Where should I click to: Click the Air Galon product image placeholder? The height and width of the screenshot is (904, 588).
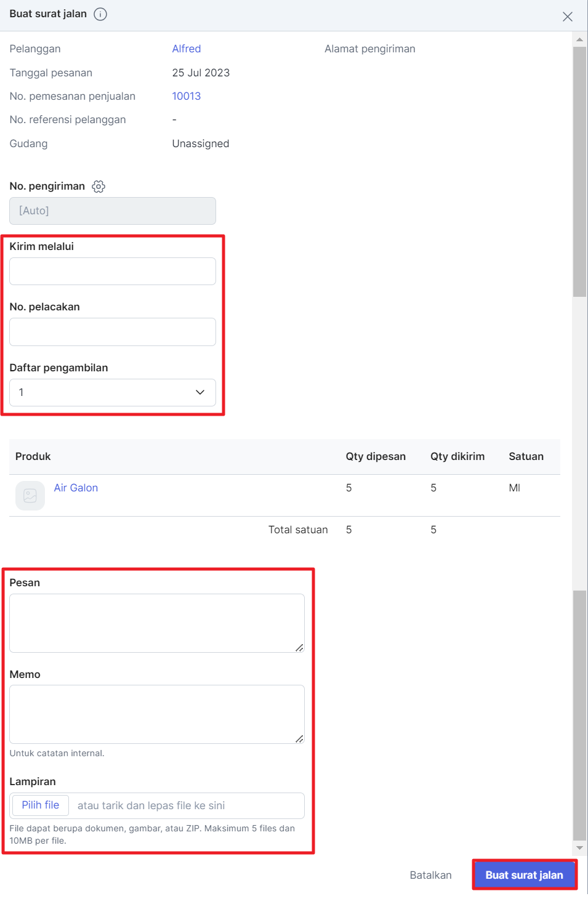30,496
